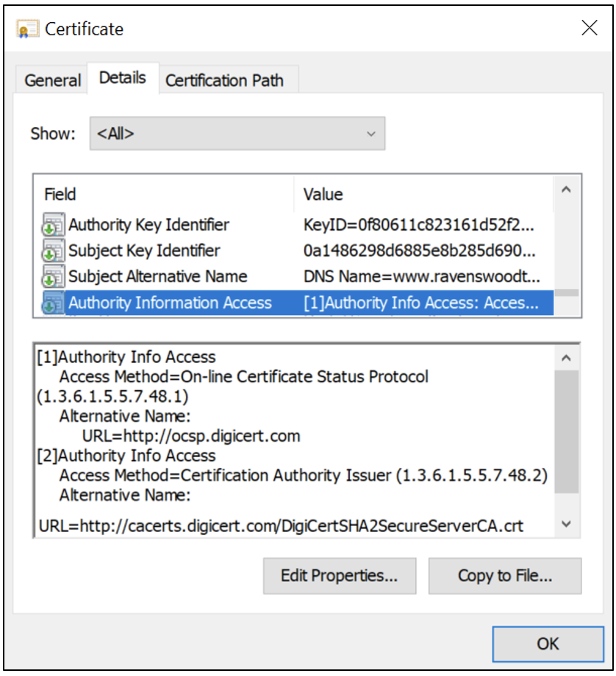Screen dimensions: 616x676
Task: Confirm with the OK button
Action: (548, 644)
